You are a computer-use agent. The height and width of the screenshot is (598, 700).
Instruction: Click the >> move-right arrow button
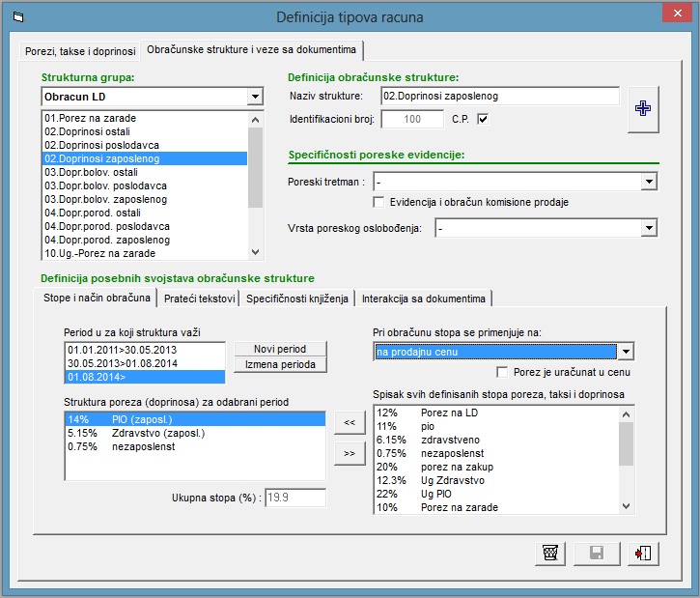pos(350,453)
